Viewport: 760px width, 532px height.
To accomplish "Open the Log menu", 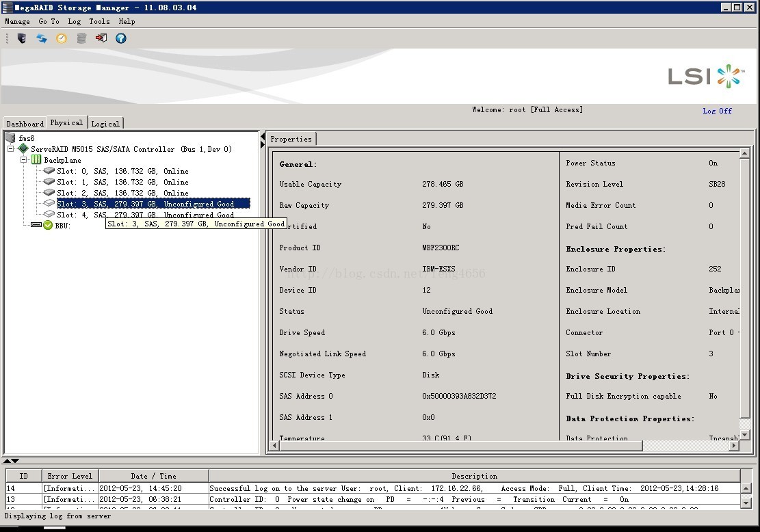I will pyautogui.click(x=74, y=21).
